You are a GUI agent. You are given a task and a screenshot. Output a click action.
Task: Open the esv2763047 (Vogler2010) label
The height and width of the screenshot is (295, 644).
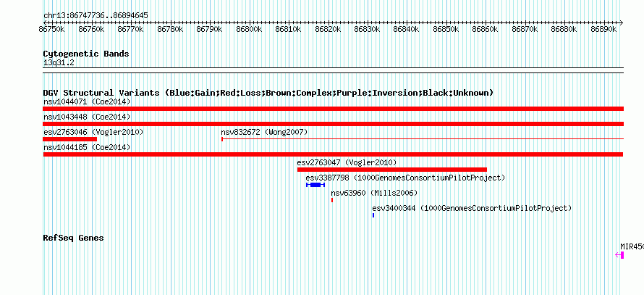(347, 162)
